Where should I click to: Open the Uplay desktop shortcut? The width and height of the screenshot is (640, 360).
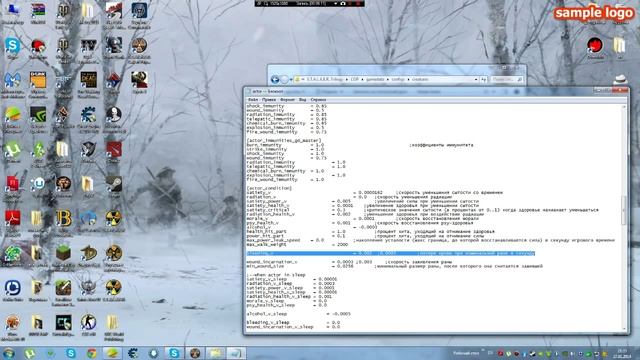tap(38, 184)
